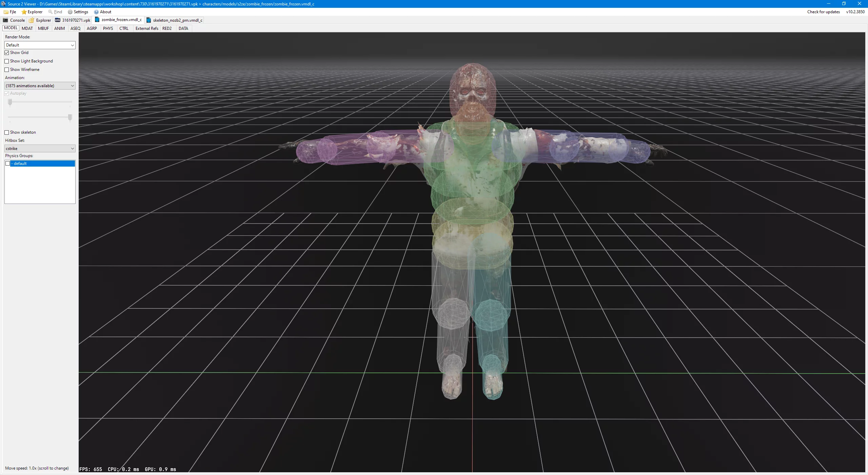Click the model icon on skeleton_nozb2_pm tab
Screen dimensions: 868x475
pyautogui.click(x=149, y=20)
